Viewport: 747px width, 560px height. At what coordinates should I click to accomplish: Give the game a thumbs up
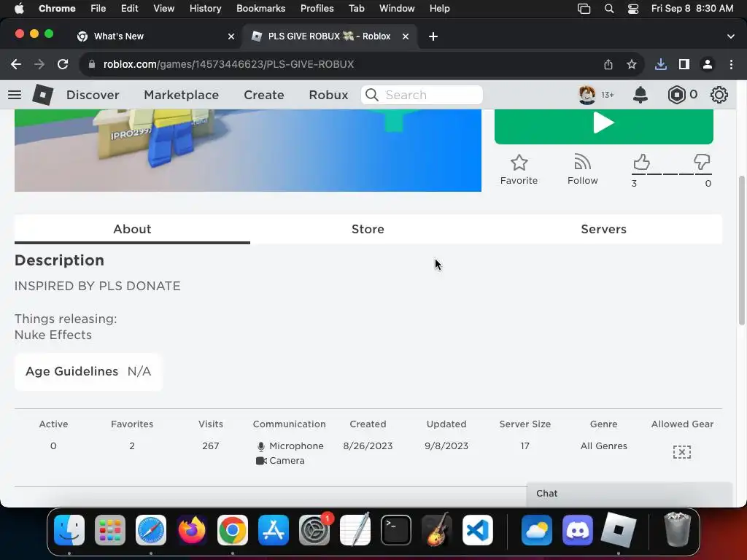click(641, 163)
